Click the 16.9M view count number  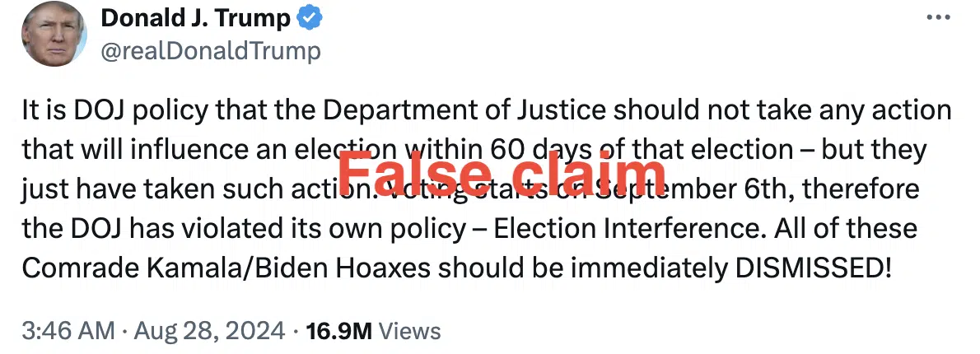339,331
